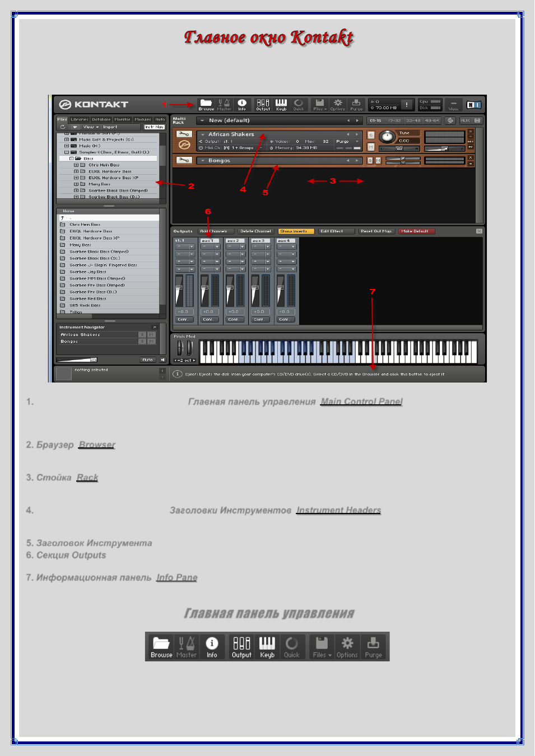Image resolution: width=535 pixels, height=756 pixels.
Task: Toggle Info pane icon in Kontakt window toolbar
Action: click(242, 104)
